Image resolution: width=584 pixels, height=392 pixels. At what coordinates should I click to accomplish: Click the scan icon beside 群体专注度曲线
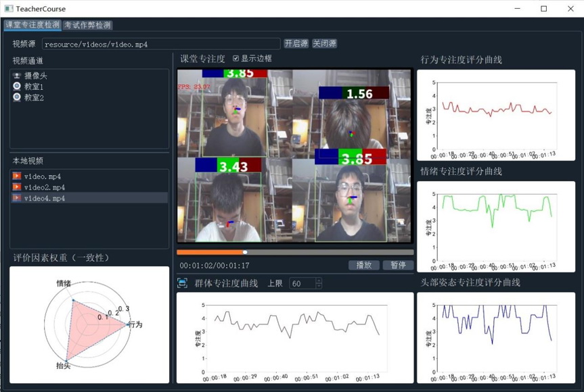[x=182, y=283]
